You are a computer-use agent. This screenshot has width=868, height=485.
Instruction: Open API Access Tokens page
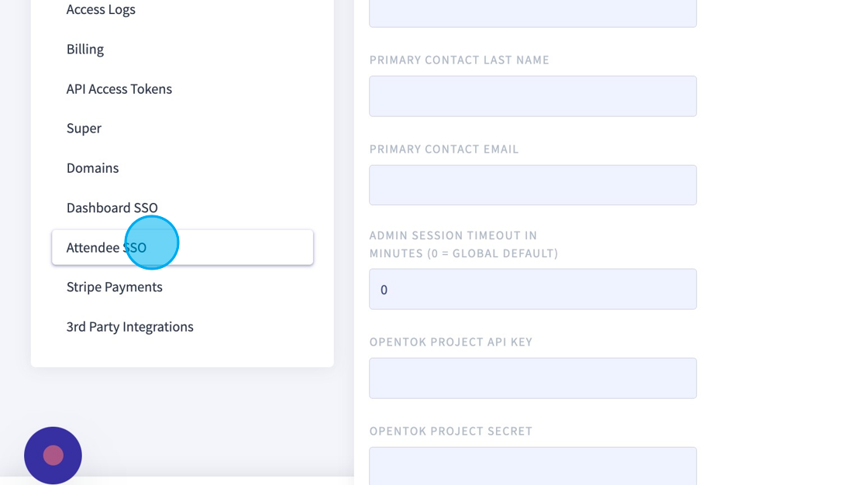pyautogui.click(x=119, y=89)
